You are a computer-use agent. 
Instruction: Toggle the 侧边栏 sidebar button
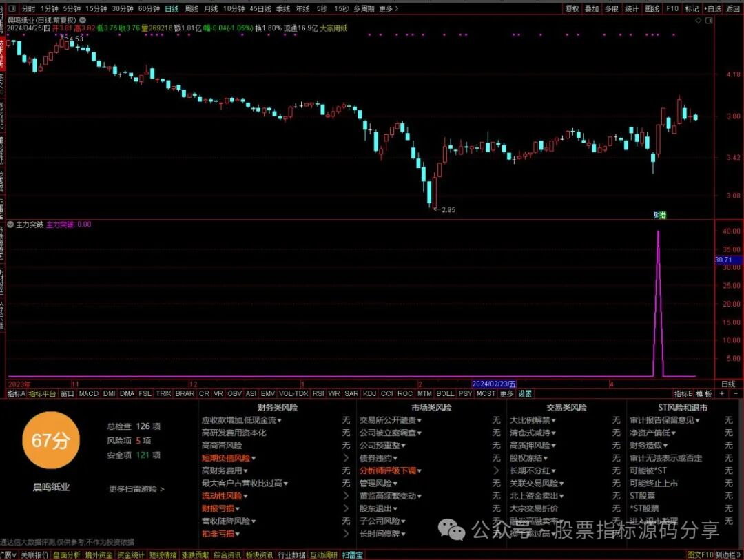click(728, 554)
